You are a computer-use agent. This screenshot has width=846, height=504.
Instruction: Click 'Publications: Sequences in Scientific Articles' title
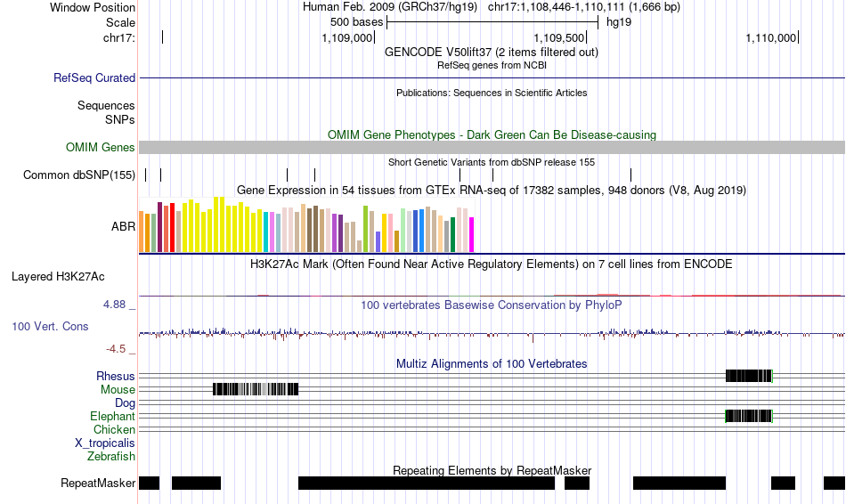(x=492, y=93)
